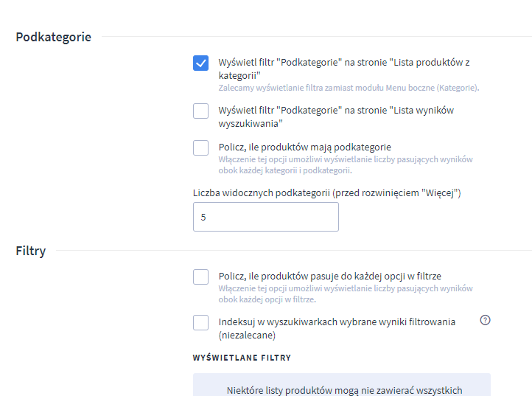Select the 'WYŚWIETLANE FILTRY' subheading

coord(242,358)
